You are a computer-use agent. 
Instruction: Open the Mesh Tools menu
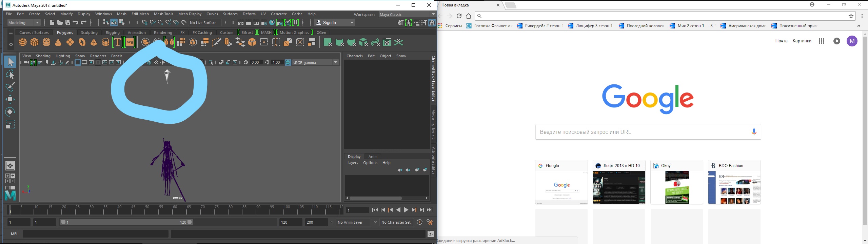pos(163,14)
